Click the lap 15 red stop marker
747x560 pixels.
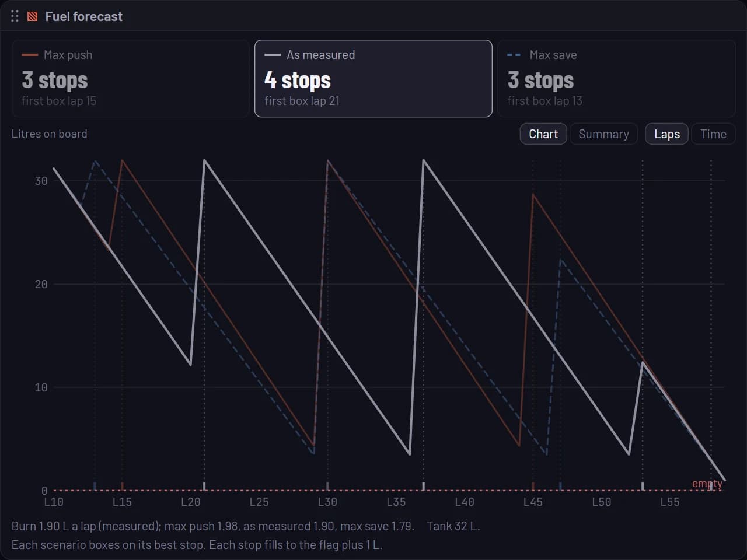(x=122, y=486)
